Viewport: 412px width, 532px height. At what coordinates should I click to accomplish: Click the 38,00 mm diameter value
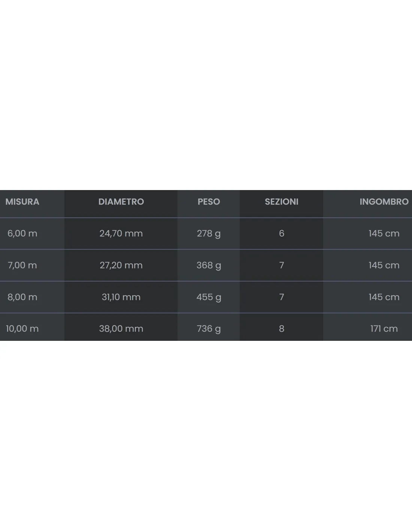click(x=121, y=328)
